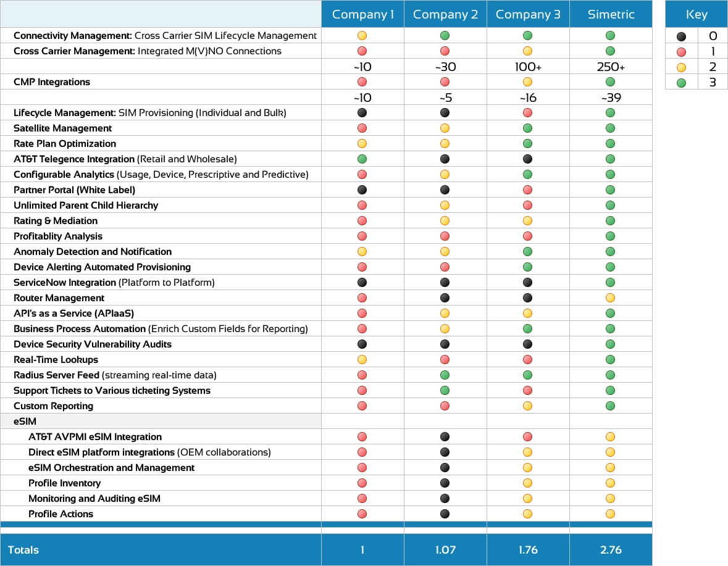Click the ~39 CMP integrations value
Screen dimensions: 728x566
pos(611,98)
